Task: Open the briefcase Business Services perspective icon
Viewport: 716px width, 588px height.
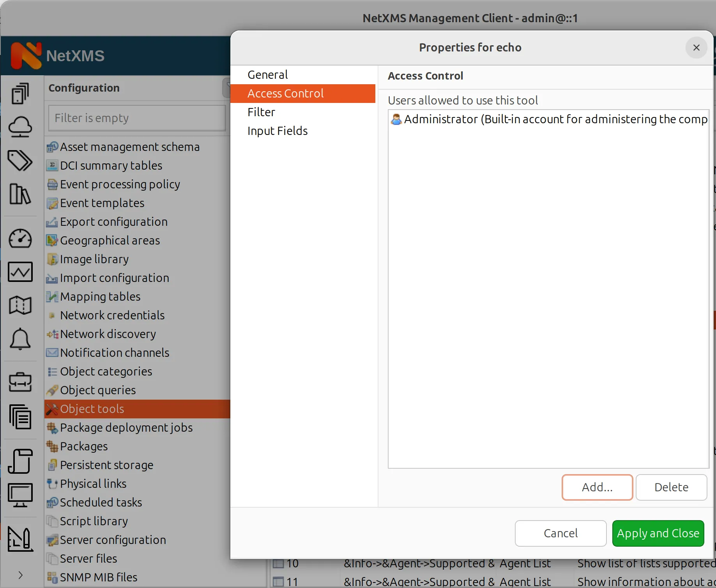Action: 20,382
